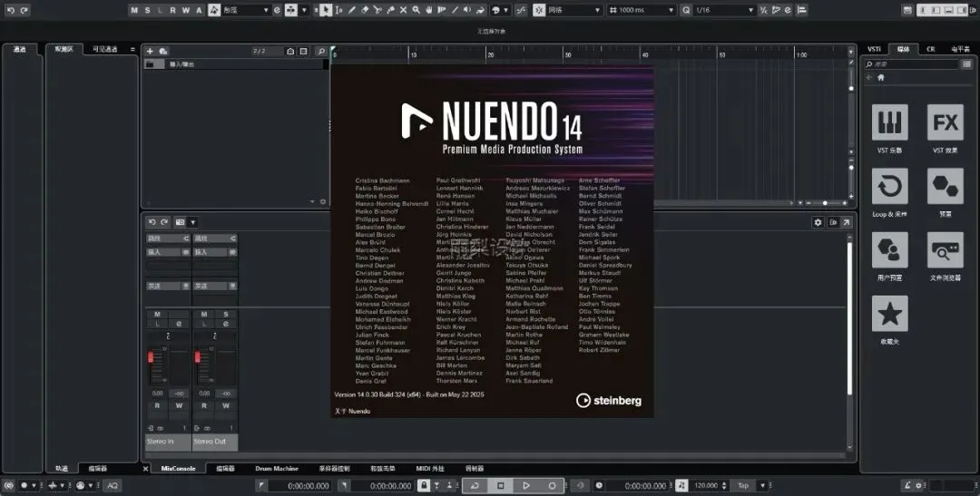
Task: Open the Presets hexagon tile
Action: pyautogui.click(x=945, y=186)
